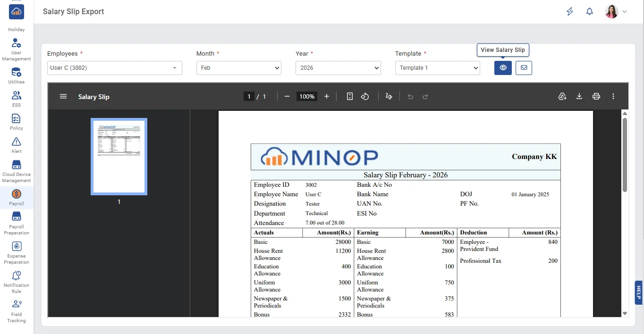Click the lightning bolt quick actions icon
644x334 pixels.
[570, 12]
